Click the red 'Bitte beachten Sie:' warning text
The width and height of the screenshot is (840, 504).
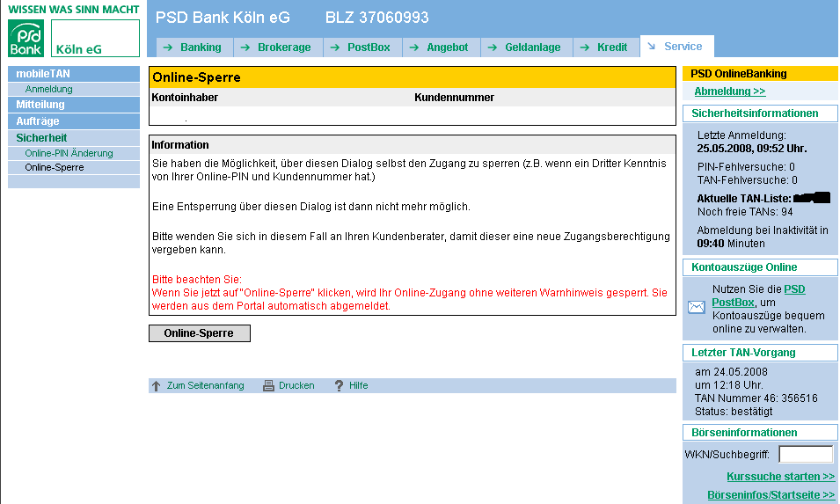197,280
